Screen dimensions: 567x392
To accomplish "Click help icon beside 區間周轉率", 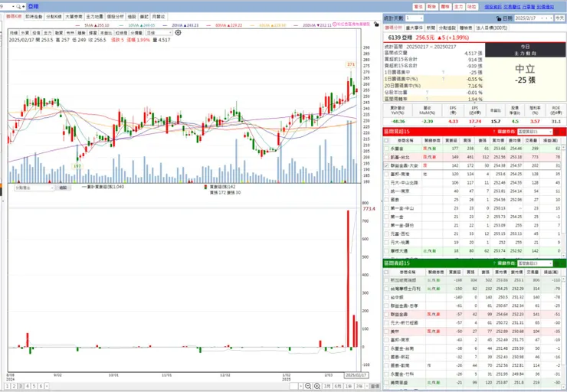I will 427,99.
